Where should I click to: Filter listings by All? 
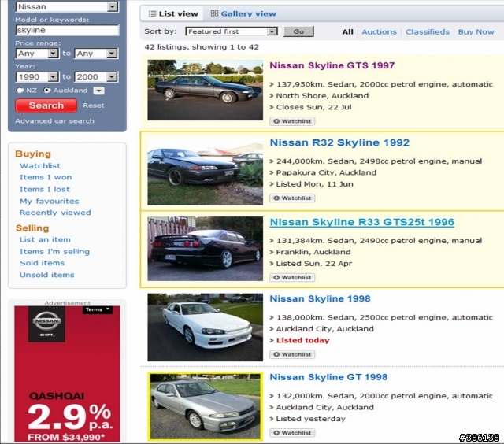(347, 31)
